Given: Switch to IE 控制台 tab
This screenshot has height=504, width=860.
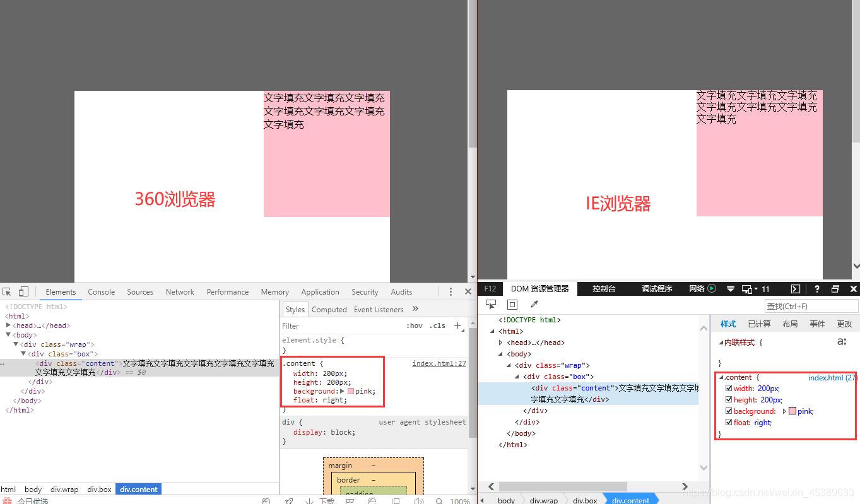Looking at the screenshot, I should (x=604, y=289).
